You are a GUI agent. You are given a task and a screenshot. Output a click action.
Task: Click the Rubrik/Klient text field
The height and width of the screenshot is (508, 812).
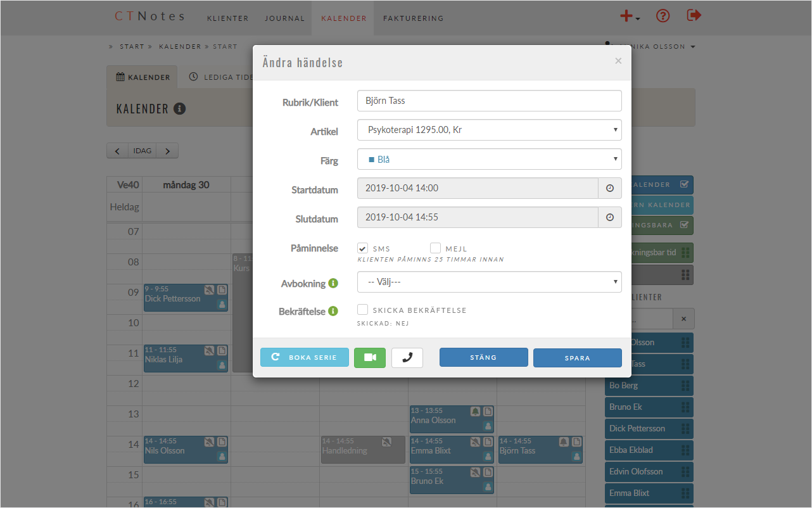[x=489, y=101]
